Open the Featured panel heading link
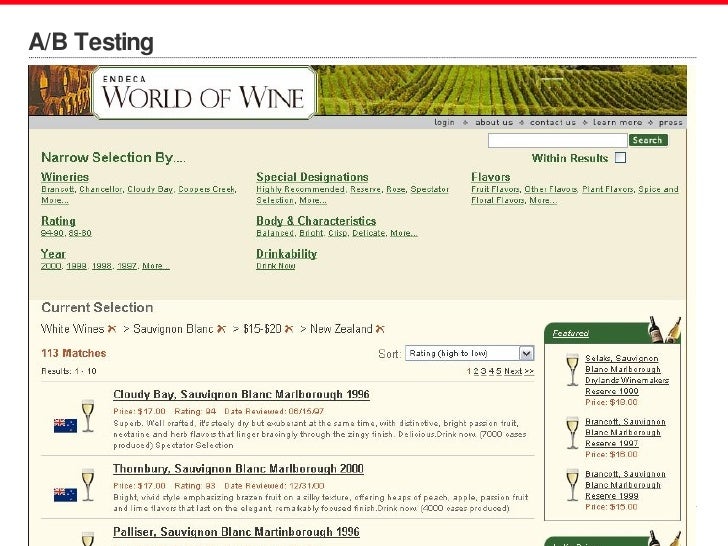This screenshot has width=728, height=546. coord(571,333)
